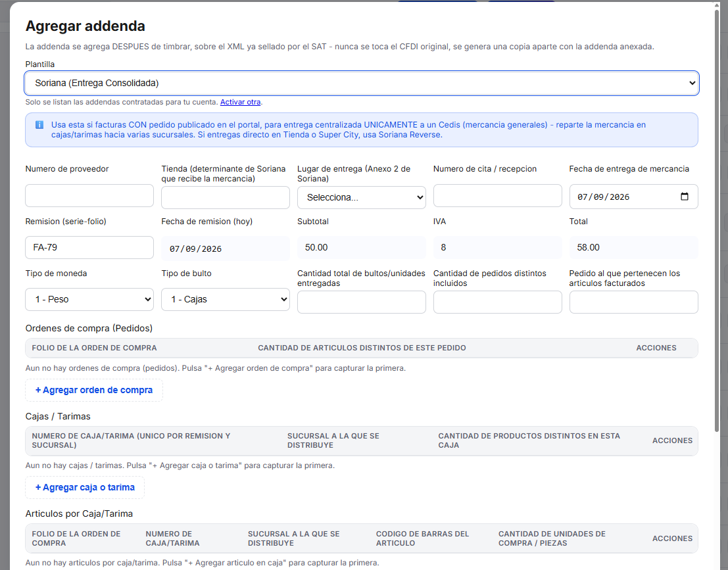Click 'CODIGO DE BARRAS DEL ARTICULO' column header
This screenshot has height=570, width=728.
422,538
